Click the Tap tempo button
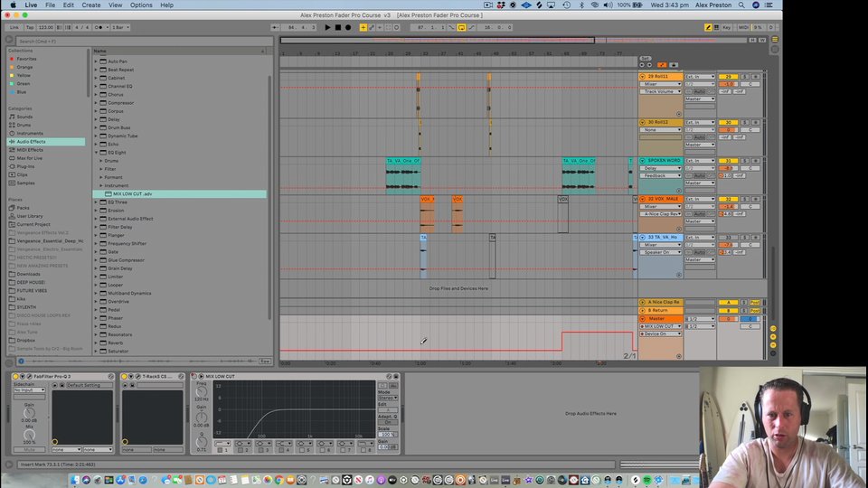Image resolution: width=868 pixels, height=488 pixels. click(x=30, y=27)
